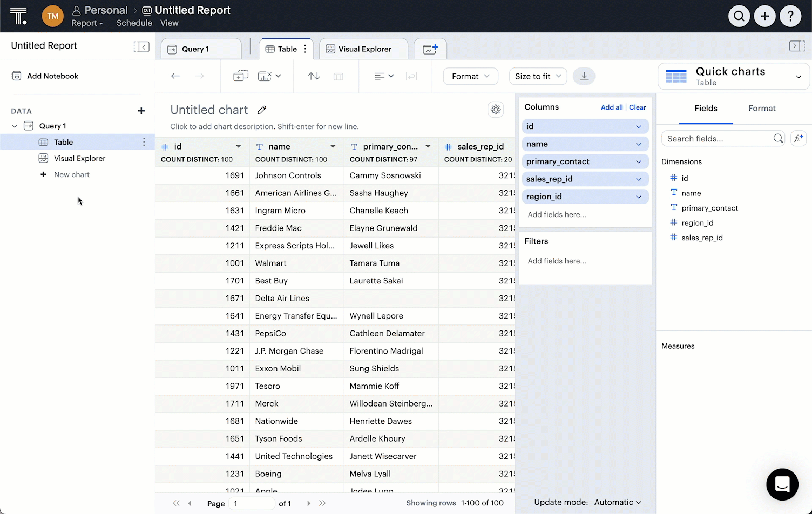Click the Page number input field
This screenshot has height=514, width=812.
(x=252, y=503)
